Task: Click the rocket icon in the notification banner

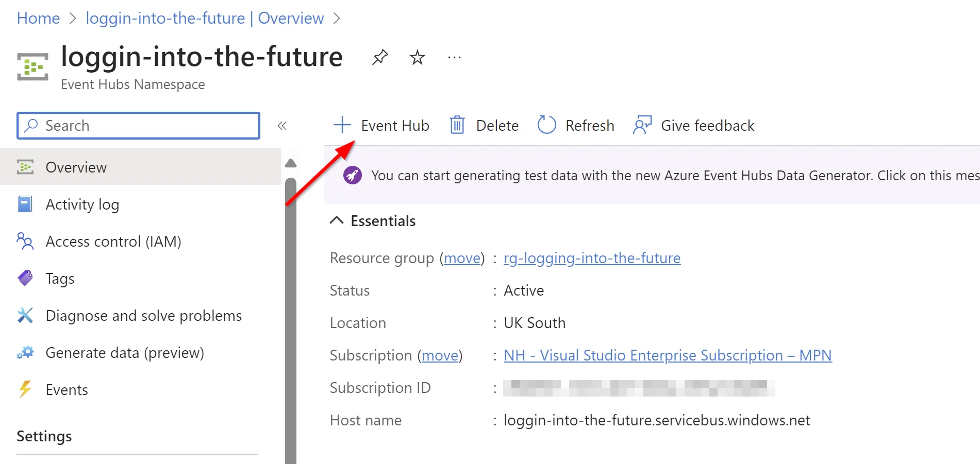Action: coord(353,176)
